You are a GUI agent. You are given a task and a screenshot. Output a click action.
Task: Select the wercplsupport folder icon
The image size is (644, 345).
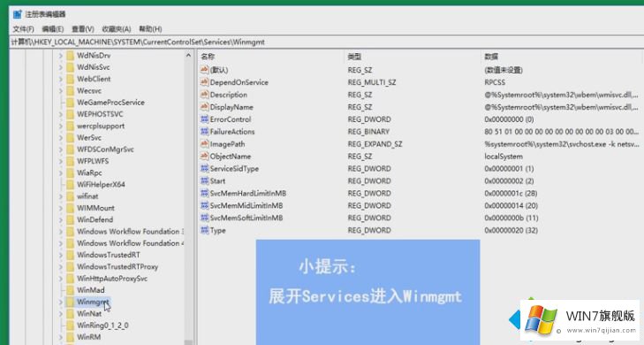pyautogui.click(x=71, y=126)
